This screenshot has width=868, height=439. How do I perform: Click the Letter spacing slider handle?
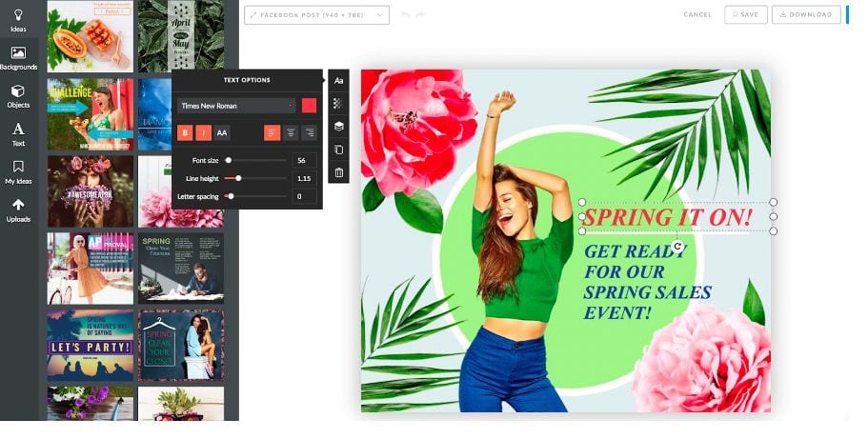(231, 196)
